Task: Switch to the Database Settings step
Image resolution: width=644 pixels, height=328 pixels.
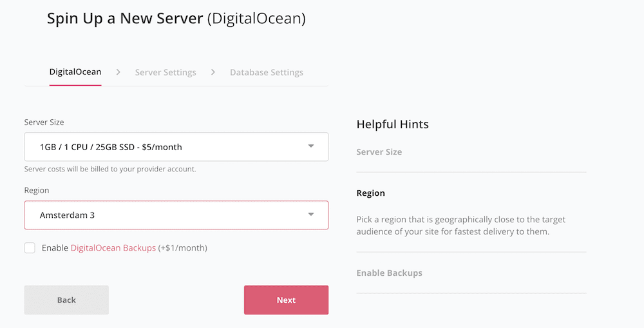Action: 267,72
